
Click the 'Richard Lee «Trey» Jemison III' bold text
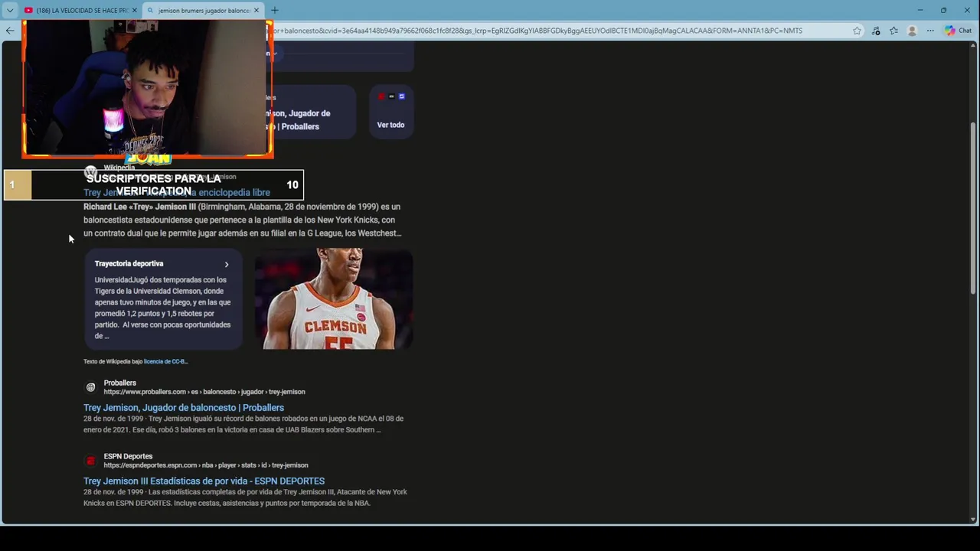(140, 207)
